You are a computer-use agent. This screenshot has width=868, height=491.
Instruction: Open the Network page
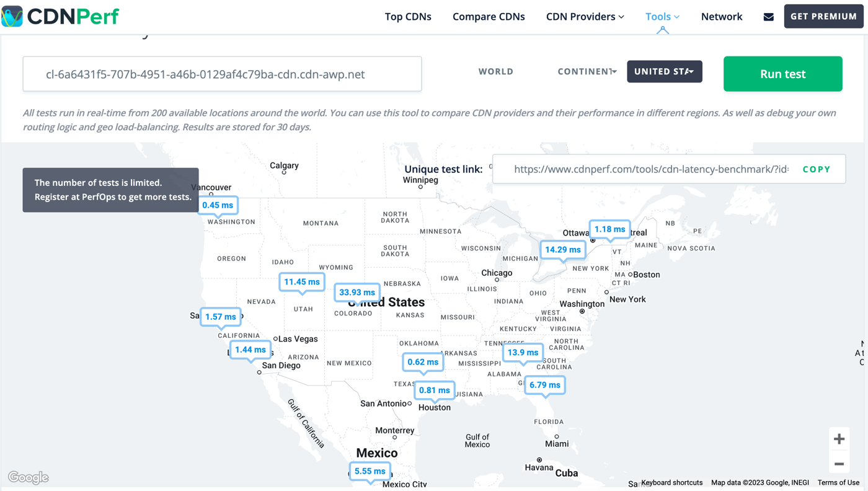(722, 17)
